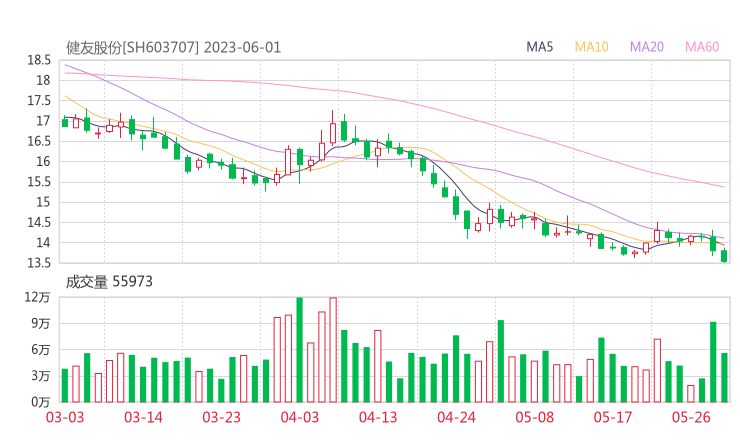Screen dimensions: 740x440
Task: Click the 15.5 price axis label
Action: pos(39,182)
